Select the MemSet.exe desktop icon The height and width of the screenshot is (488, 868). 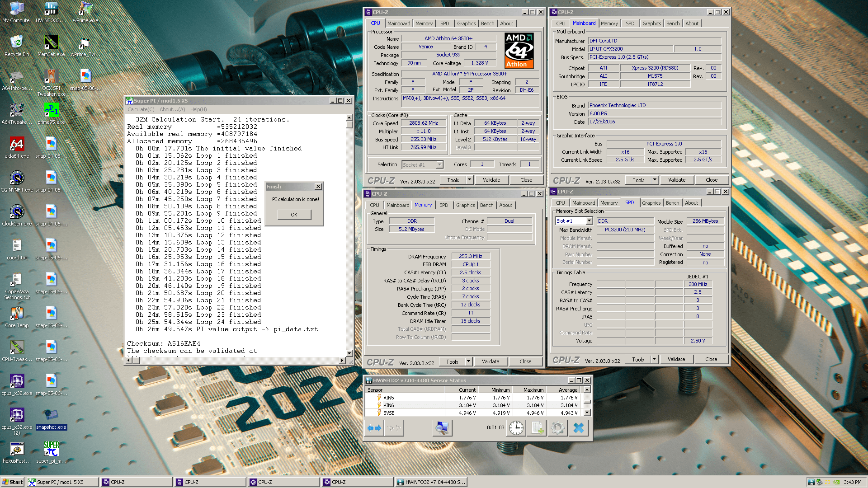tap(51, 46)
